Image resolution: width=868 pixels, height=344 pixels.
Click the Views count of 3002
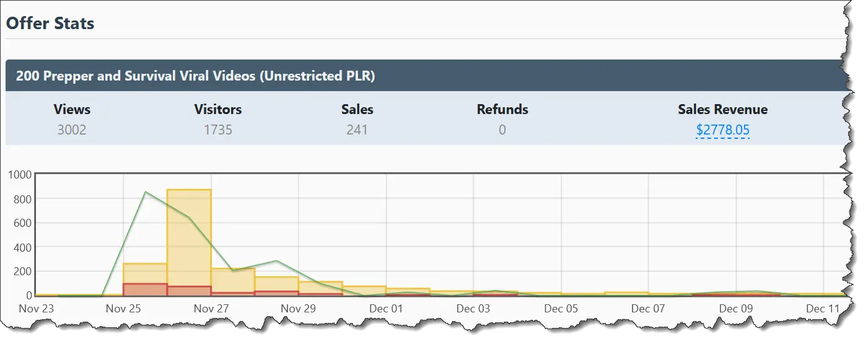72,130
